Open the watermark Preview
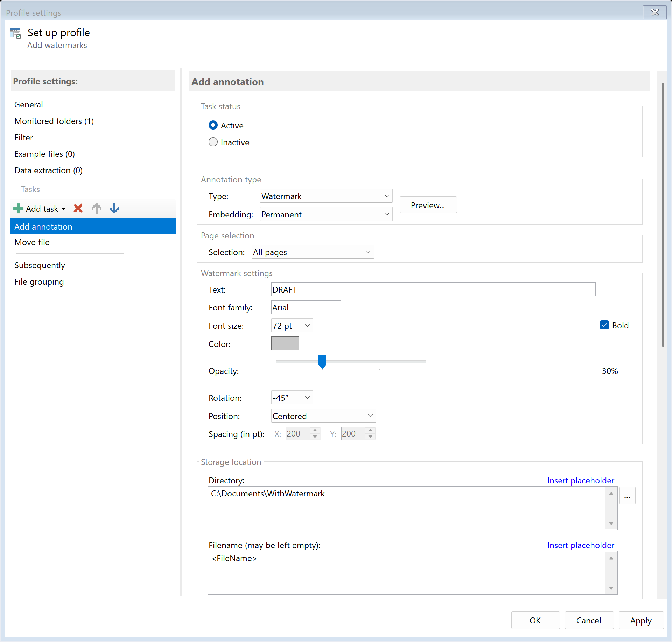Screen dimensions: 672x642 428,205
